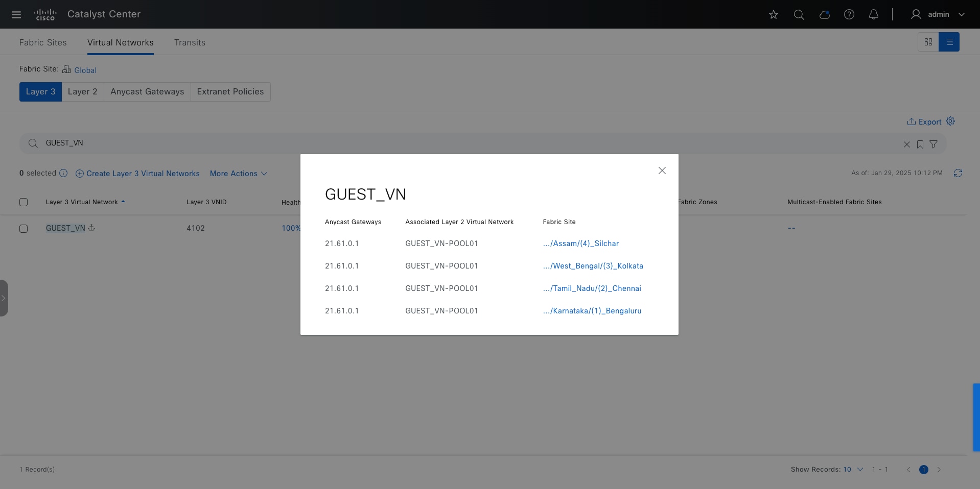Check the GUEST_VN row checkbox
Viewport: 980px width, 489px height.
point(24,229)
